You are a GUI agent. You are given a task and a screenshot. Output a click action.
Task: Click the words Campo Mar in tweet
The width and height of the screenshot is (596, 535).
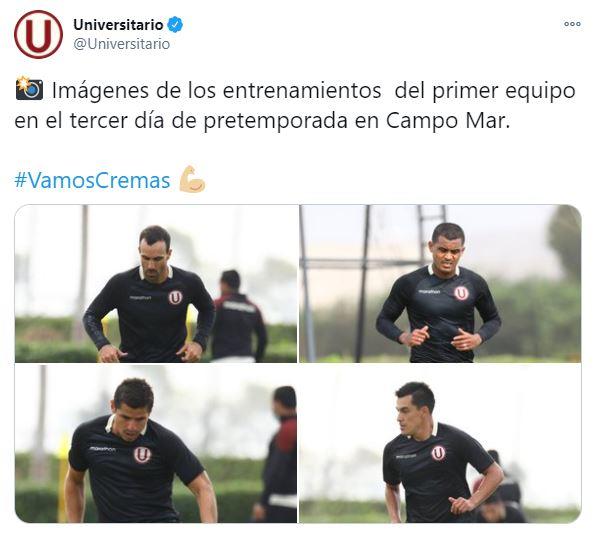pyautogui.click(x=447, y=121)
